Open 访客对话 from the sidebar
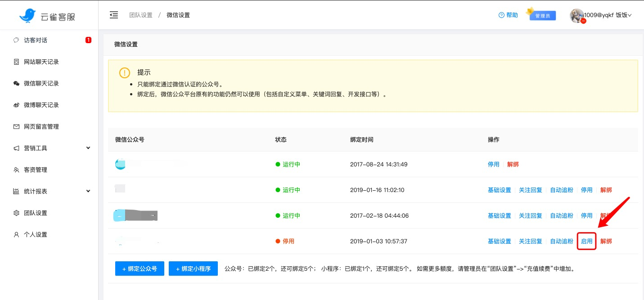Screen dimensions: 644x300 pyautogui.click(x=35, y=40)
